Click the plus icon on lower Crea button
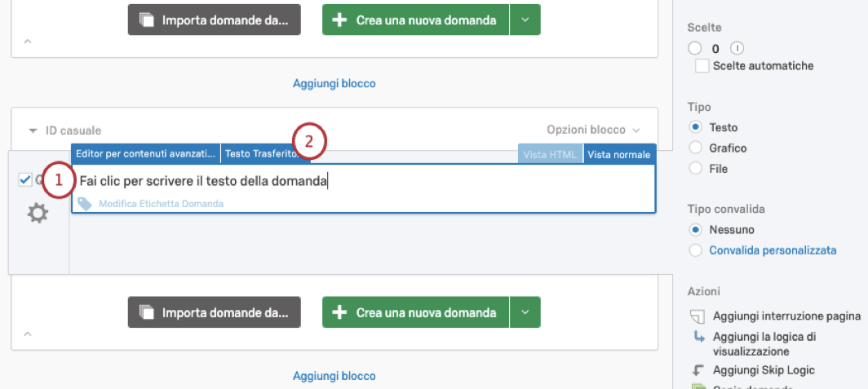This screenshot has height=389, width=868. tap(340, 313)
